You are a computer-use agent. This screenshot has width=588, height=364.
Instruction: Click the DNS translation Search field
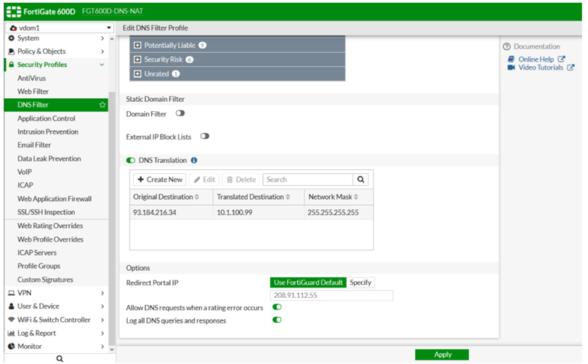308,179
